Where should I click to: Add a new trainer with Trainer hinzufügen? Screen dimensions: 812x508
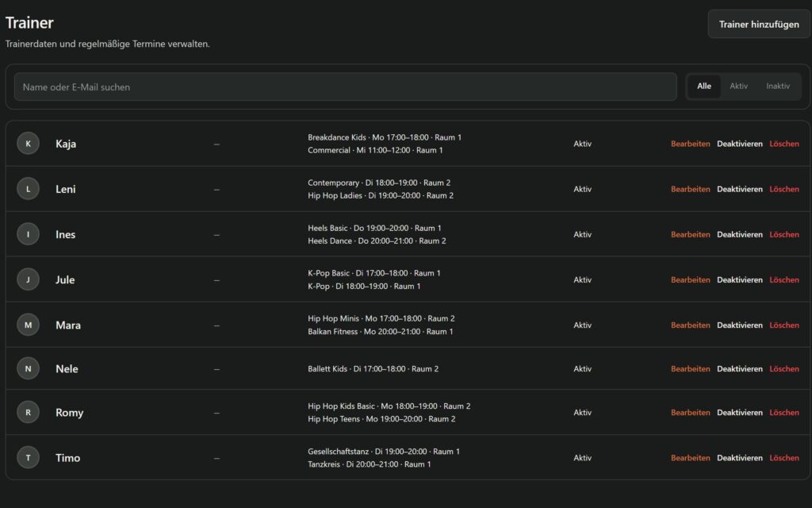759,25
